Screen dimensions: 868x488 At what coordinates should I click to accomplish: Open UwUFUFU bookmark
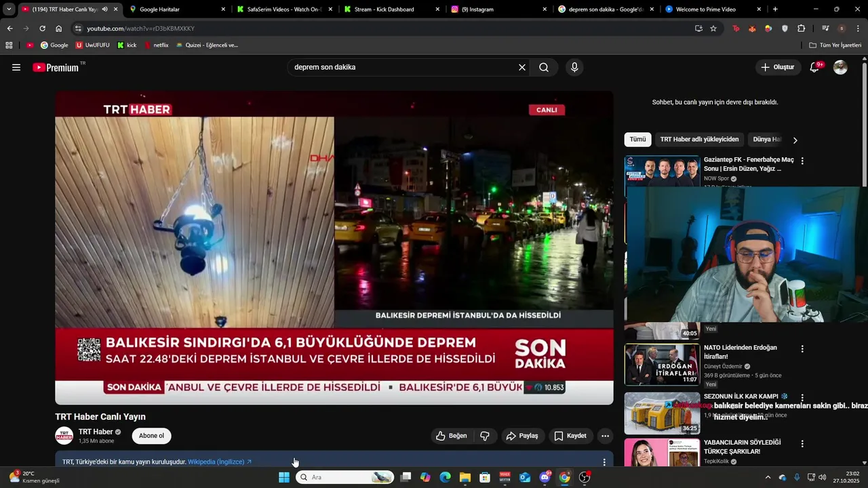pyautogui.click(x=92, y=45)
